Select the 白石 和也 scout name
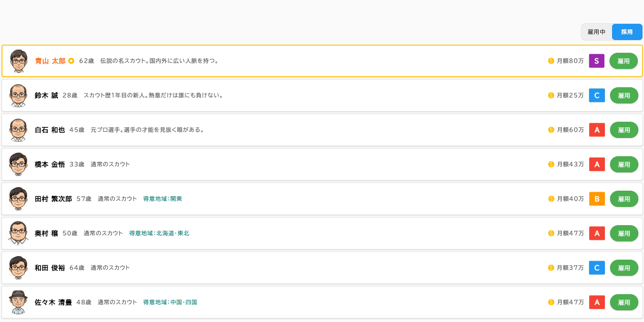The width and height of the screenshot is (644, 322). pyautogui.click(x=50, y=130)
